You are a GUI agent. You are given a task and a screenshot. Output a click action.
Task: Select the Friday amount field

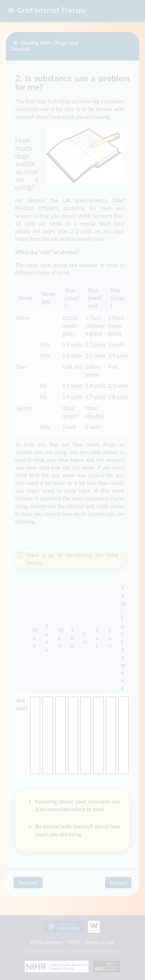(x=85, y=735)
